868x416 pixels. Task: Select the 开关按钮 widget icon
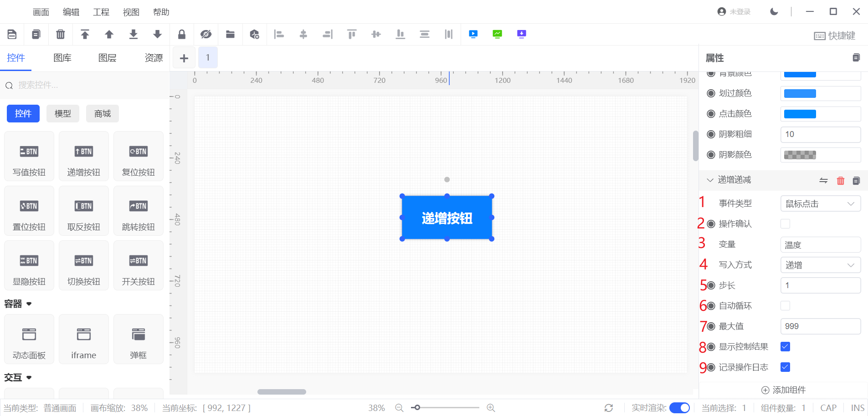pos(138,266)
